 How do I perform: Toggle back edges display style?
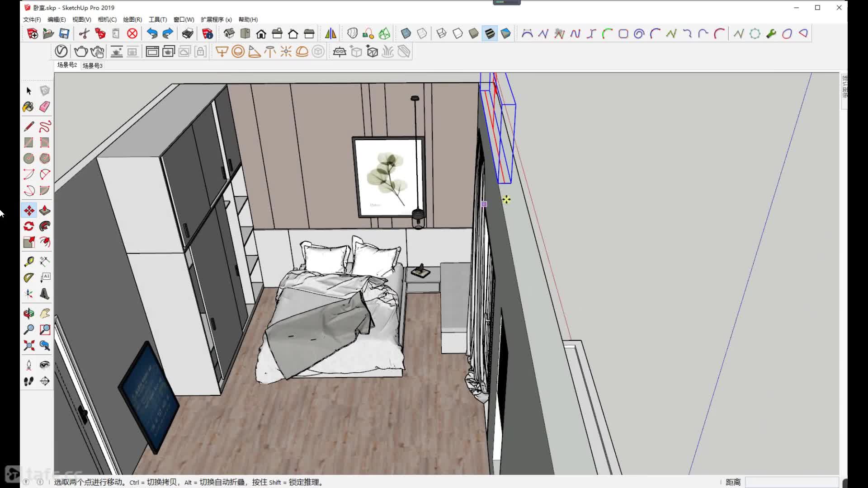pos(422,33)
